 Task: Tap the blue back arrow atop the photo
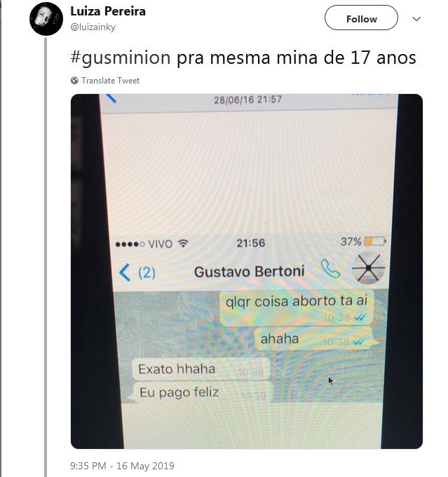(x=111, y=98)
